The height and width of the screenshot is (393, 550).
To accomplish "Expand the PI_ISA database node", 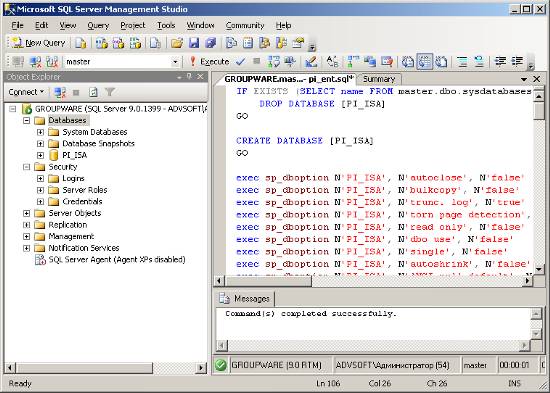I will coord(40,155).
